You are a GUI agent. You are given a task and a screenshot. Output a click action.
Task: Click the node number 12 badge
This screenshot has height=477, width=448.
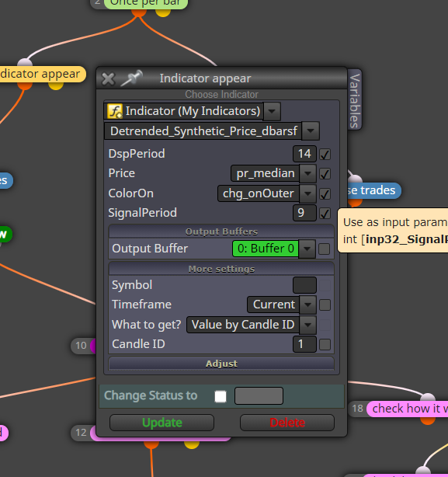click(x=82, y=432)
